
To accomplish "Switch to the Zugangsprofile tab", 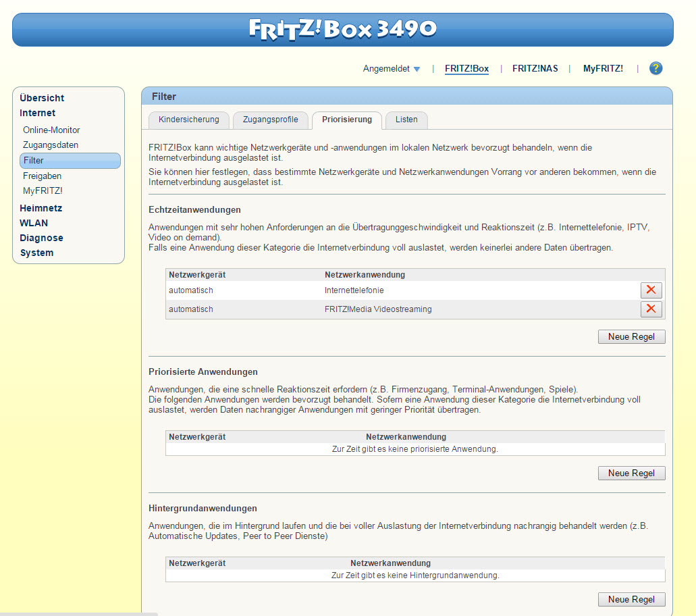I will (270, 120).
